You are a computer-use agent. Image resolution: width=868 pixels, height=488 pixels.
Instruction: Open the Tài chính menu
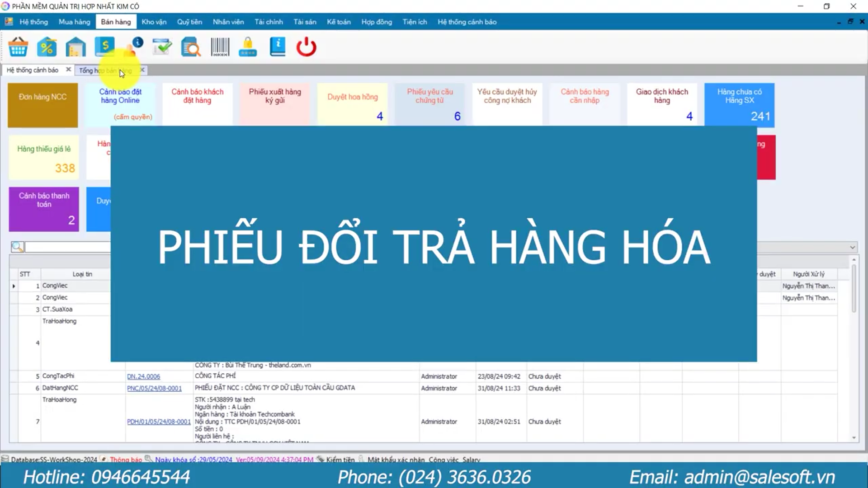(269, 22)
